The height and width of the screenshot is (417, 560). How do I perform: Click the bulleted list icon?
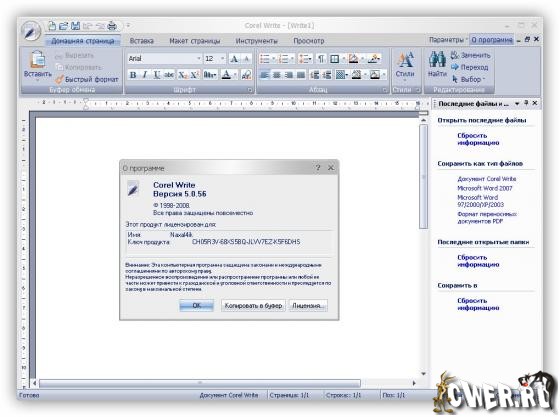(264, 59)
